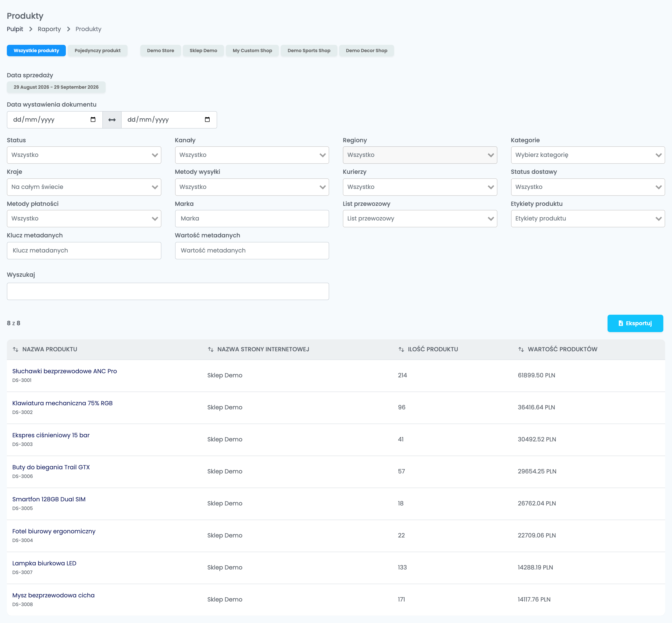Click breadcrumb chevron after Pulpit
672x623 pixels.
click(x=31, y=29)
